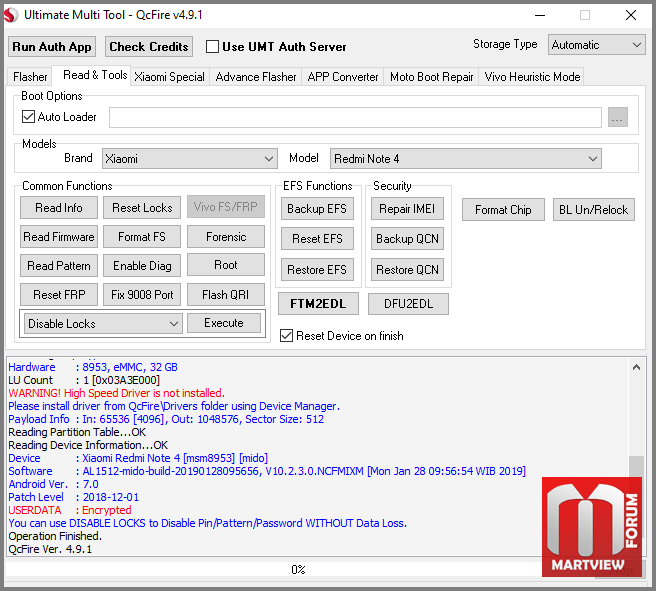Uncheck the Auto Loader option

click(x=28, y=117)
